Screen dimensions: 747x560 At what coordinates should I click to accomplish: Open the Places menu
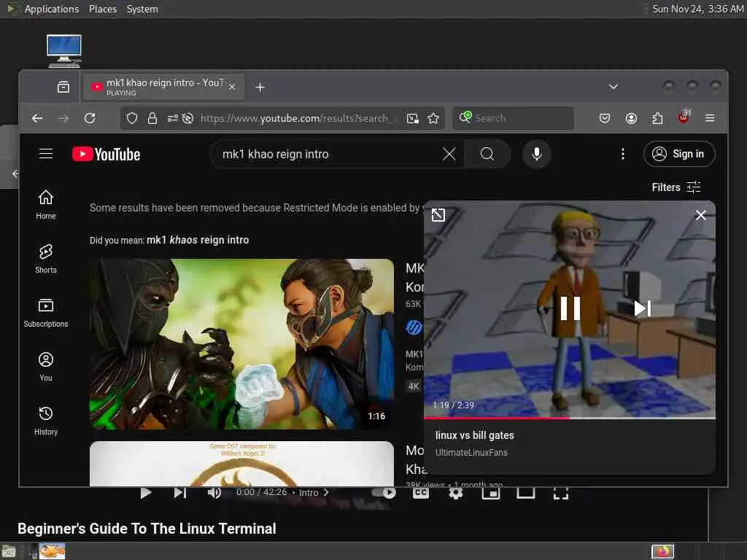pyautogui.click(x=103, y=9)
